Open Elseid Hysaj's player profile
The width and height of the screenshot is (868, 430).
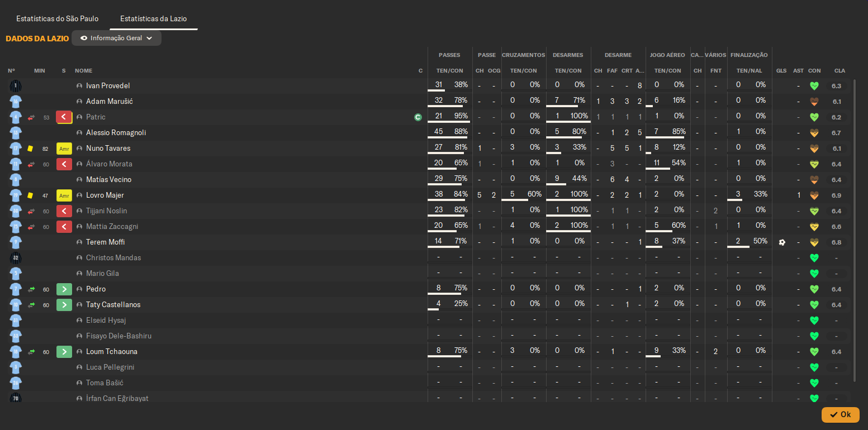tap(106, 321)
